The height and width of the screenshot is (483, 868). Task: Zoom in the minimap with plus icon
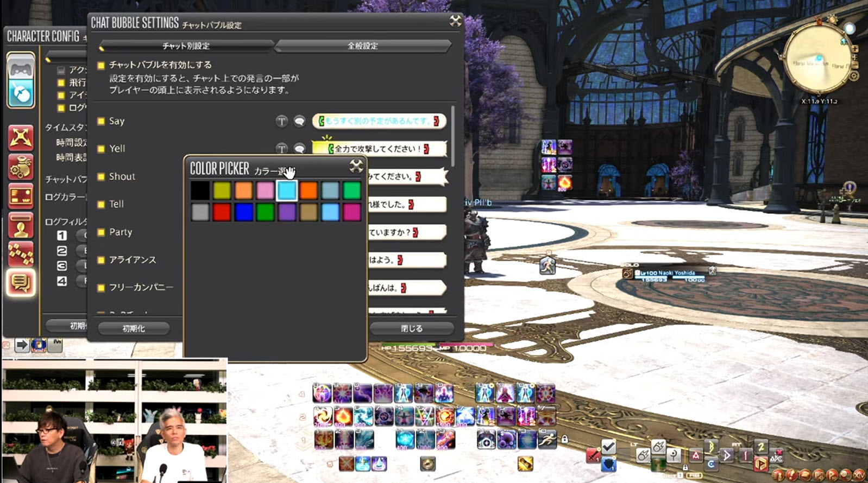coord(855,49)
